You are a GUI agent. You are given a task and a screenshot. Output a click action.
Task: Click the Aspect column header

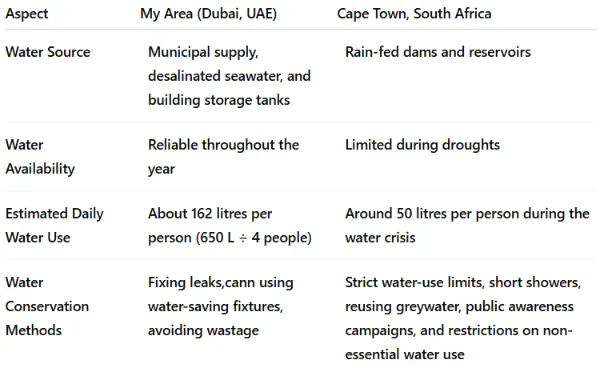[27, 14]
